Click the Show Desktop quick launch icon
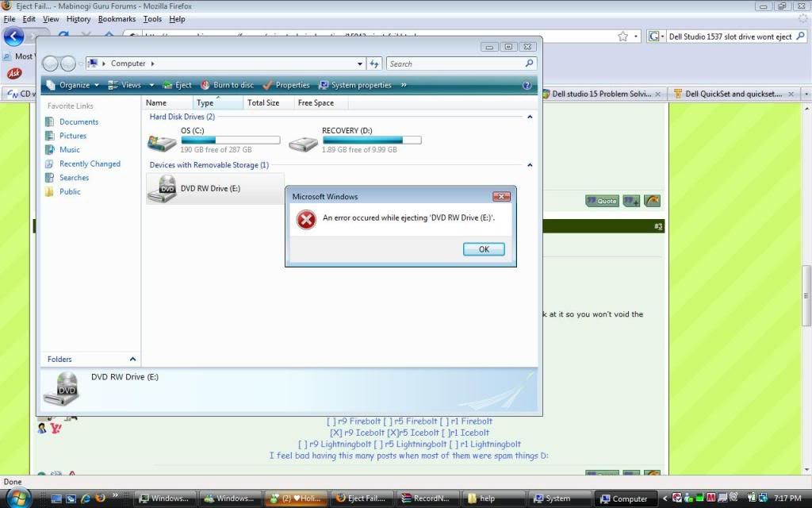This screenshot has height=508, width=812. click(56, 498)
